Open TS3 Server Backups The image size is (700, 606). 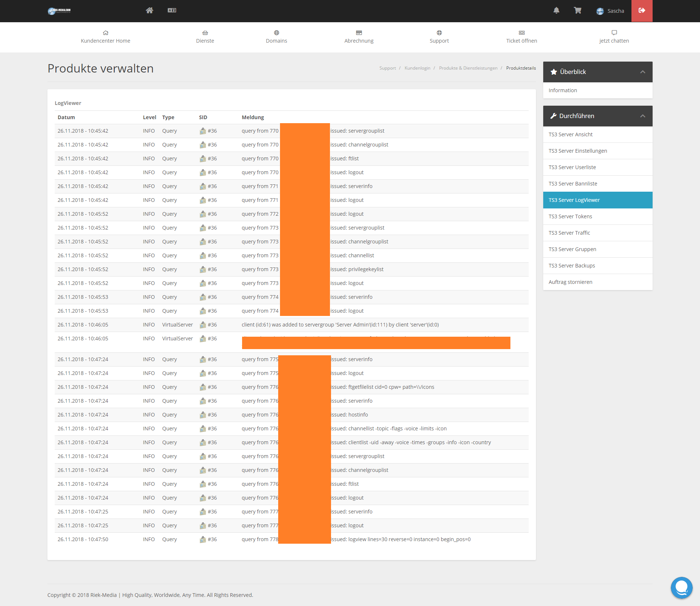pyautogui.click(x=572, y=266)
